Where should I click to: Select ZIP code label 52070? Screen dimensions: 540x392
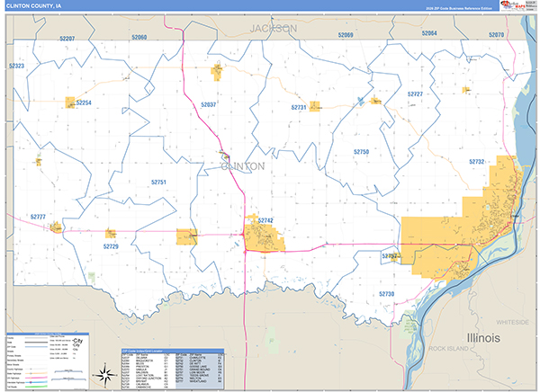click(x=496, y=35)
